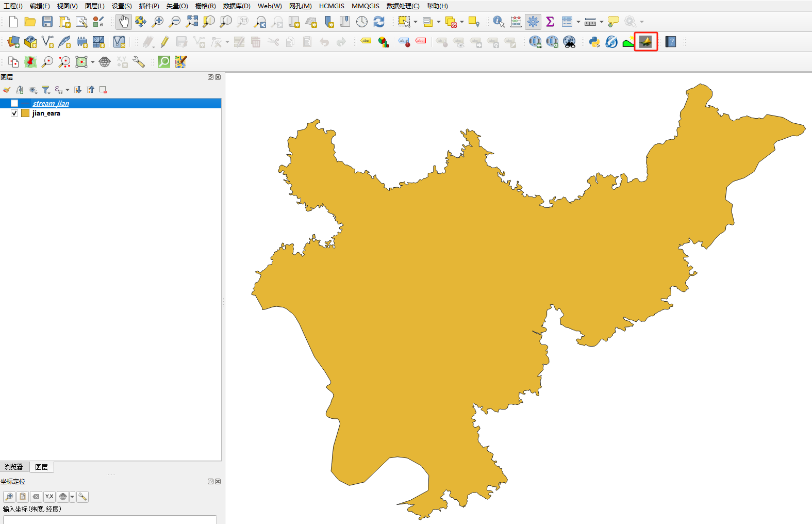Open the 矢量(O) menu
Screen dimensions: 812x524
(177, 6)
